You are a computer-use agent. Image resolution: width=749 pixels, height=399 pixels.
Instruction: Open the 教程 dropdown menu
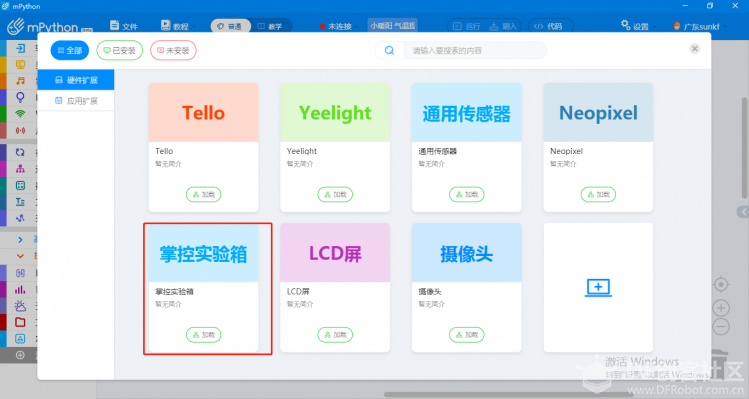click(x=178, y=26)
